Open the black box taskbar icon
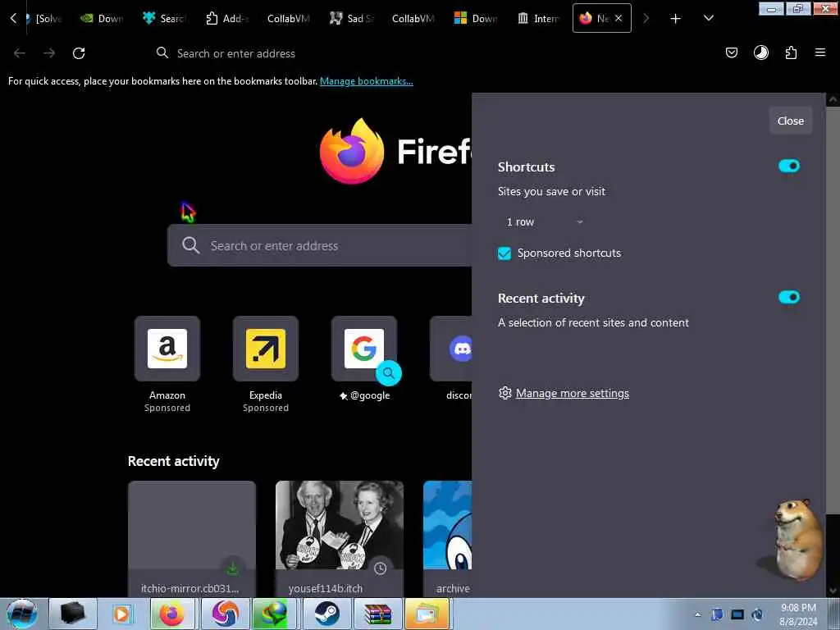This screenshot has height=630, width=840. [x=72, y=614]
